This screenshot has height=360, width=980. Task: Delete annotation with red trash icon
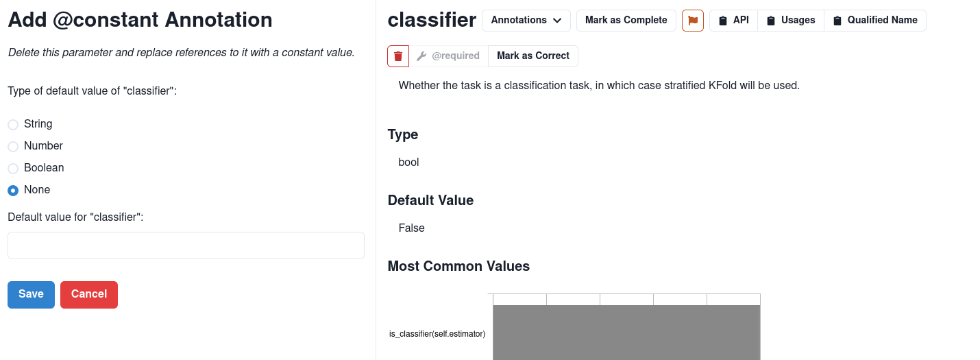(x=398, y=56)
